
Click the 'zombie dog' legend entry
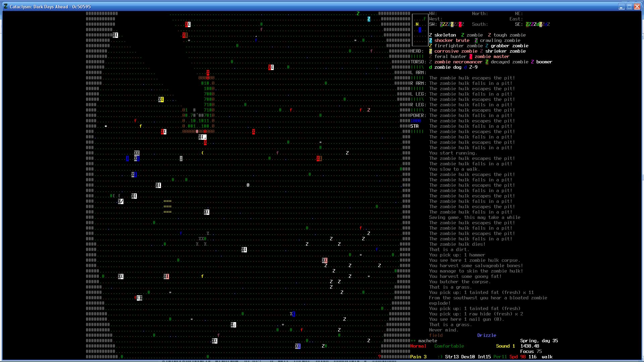[x=447, y=67]
